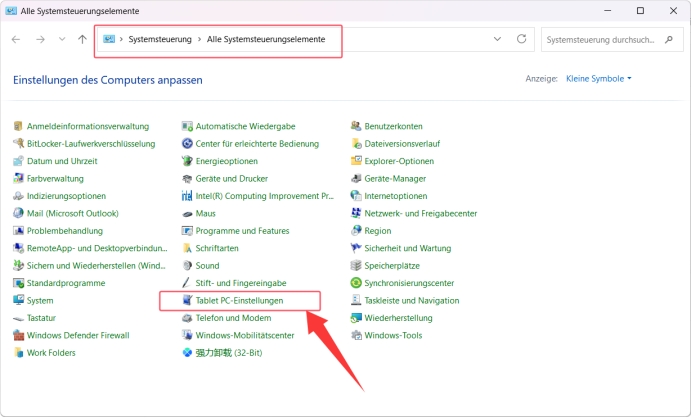
Task: Select Alle Systemsteuerungselemente breadcrumb segment
Action: pos(265,40)
